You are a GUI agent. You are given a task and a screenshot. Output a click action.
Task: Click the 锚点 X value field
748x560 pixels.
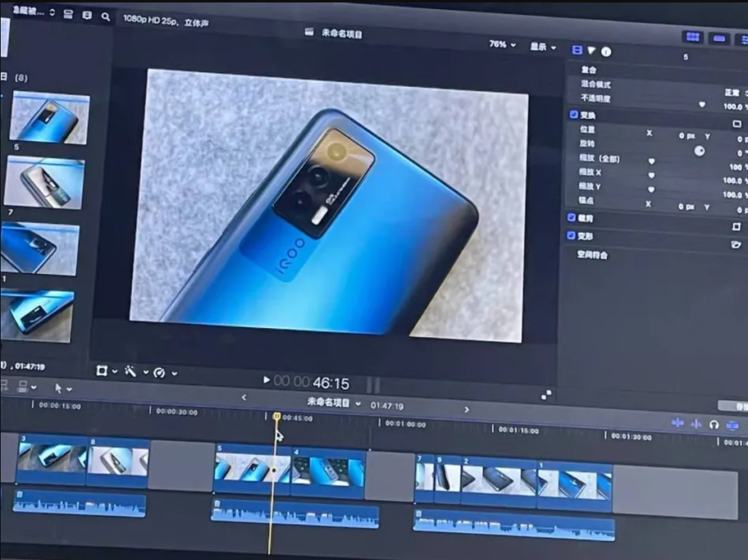pos(685,207)
